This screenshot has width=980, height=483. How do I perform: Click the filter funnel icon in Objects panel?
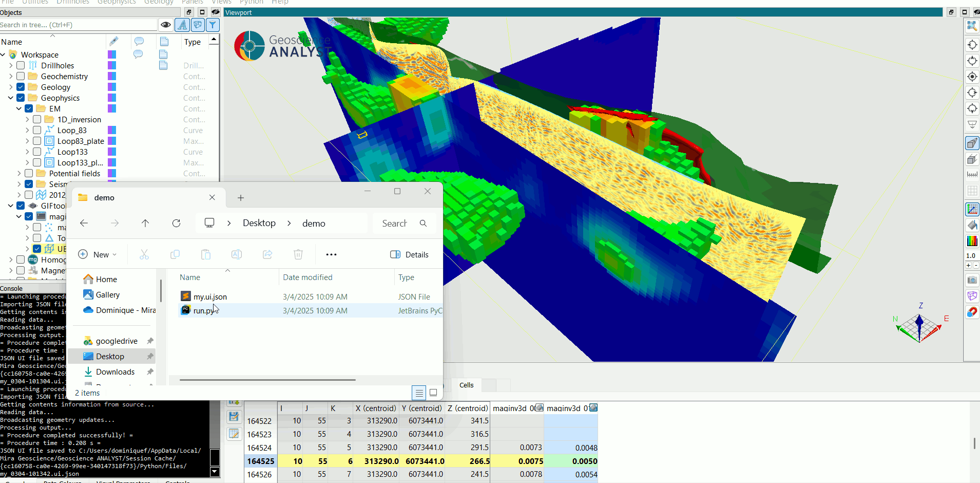(213, 25)
